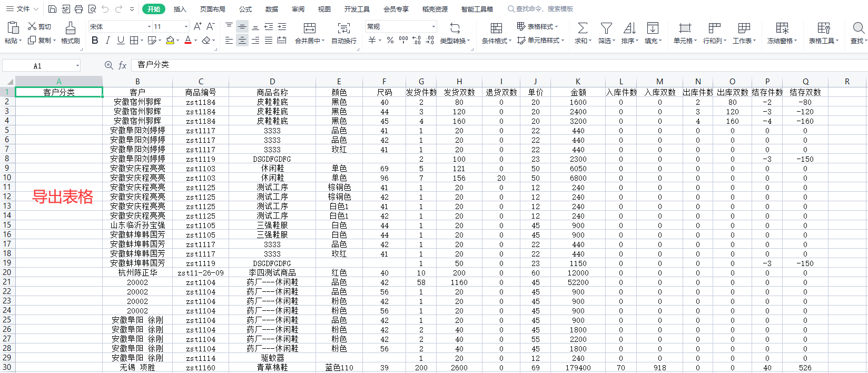Click the 剪切 (Cut) button
The height and width of the screenshot is (373, 868).
tap(40, 26)
